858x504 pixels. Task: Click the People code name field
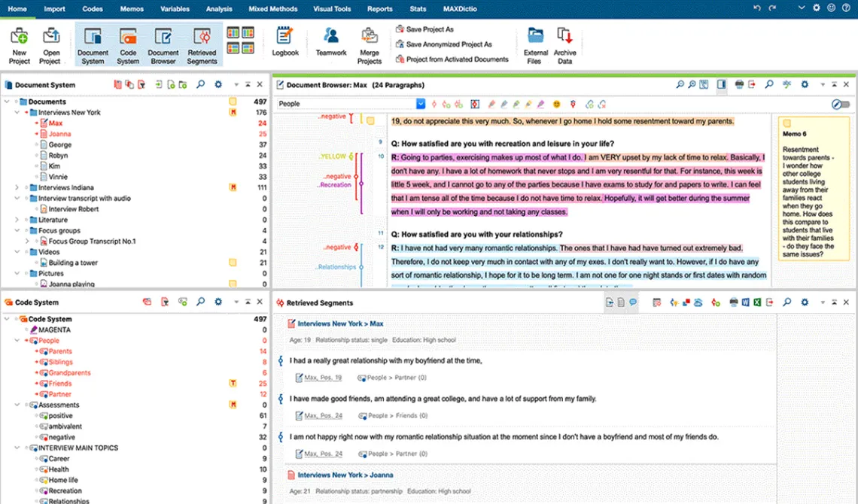point(346,104)
